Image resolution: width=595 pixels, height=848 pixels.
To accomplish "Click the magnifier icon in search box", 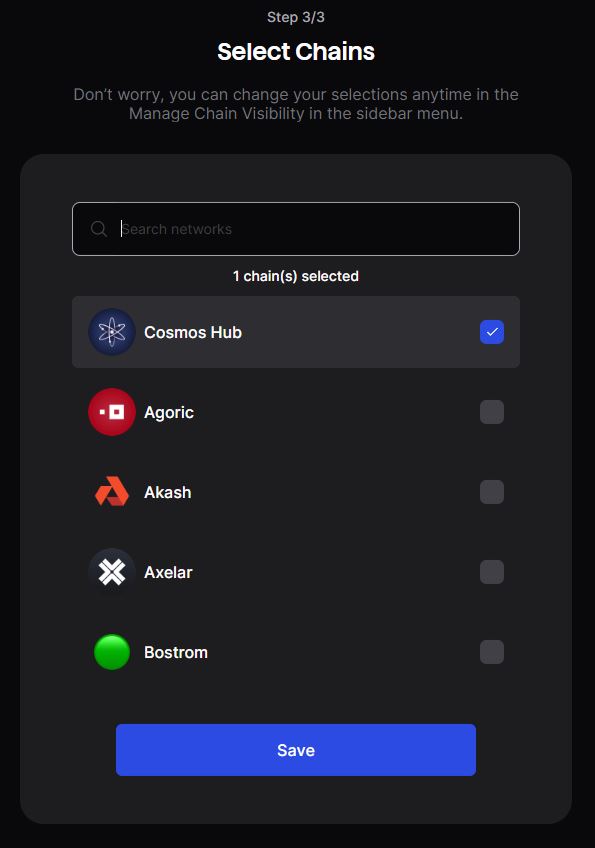I will click(x=98, y=229).
